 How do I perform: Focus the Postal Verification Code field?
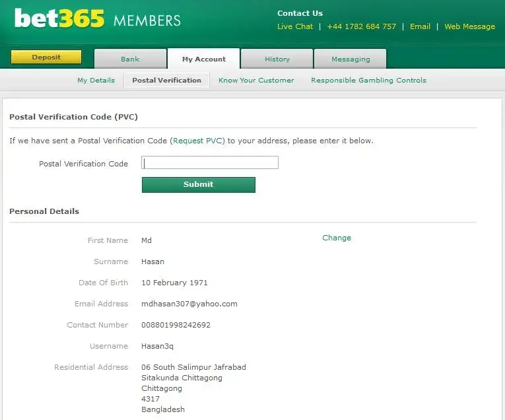(210, 162)
